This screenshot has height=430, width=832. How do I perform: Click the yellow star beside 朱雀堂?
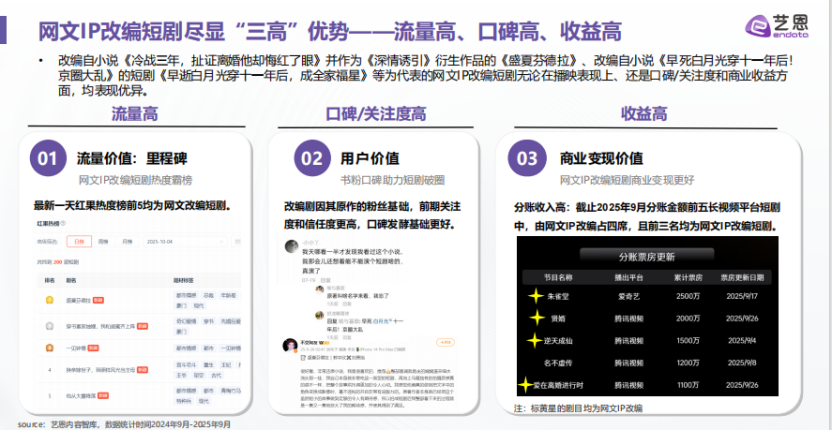537,296
